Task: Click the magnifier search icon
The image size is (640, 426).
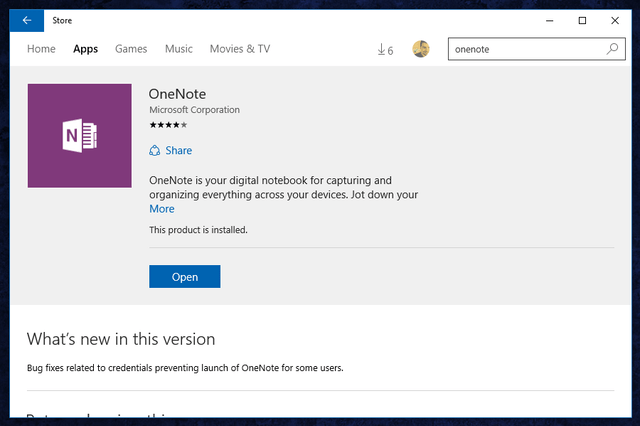Action: coord(612,49)
